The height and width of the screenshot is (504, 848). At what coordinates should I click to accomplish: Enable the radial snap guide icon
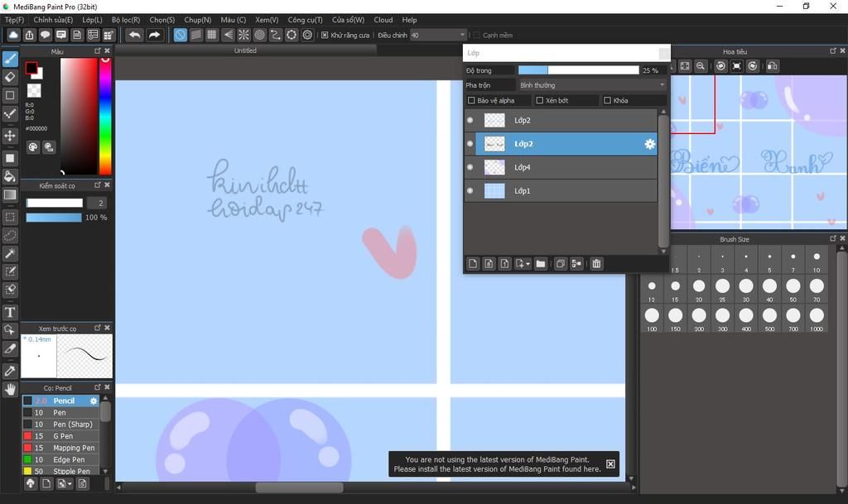click(244, 35)
